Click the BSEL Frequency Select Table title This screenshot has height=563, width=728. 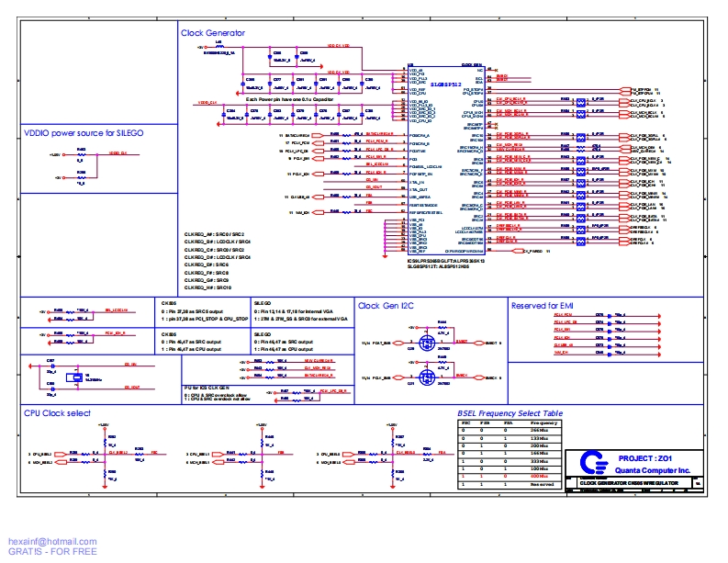510,413
